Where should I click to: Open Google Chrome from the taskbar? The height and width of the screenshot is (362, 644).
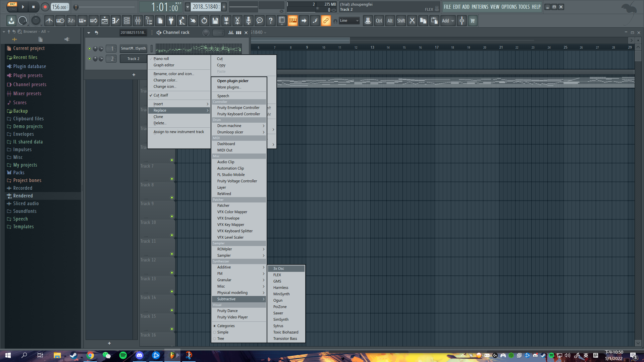tap(90, 355)
